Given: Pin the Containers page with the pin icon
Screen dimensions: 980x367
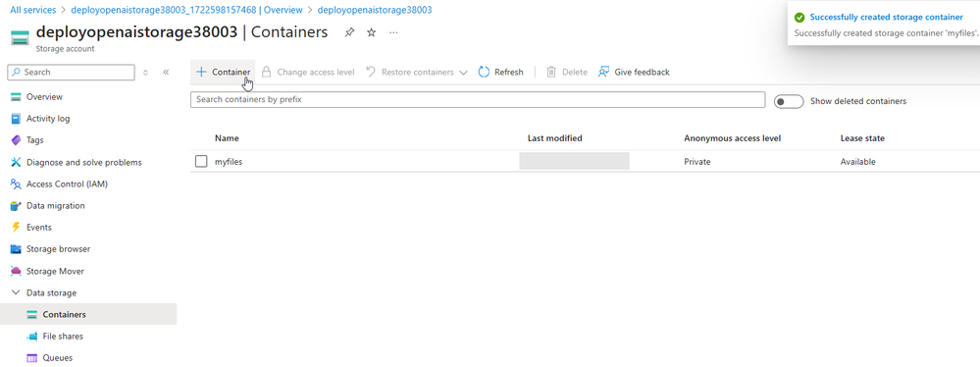Looking at the screenshot, I should pos(349,32).
